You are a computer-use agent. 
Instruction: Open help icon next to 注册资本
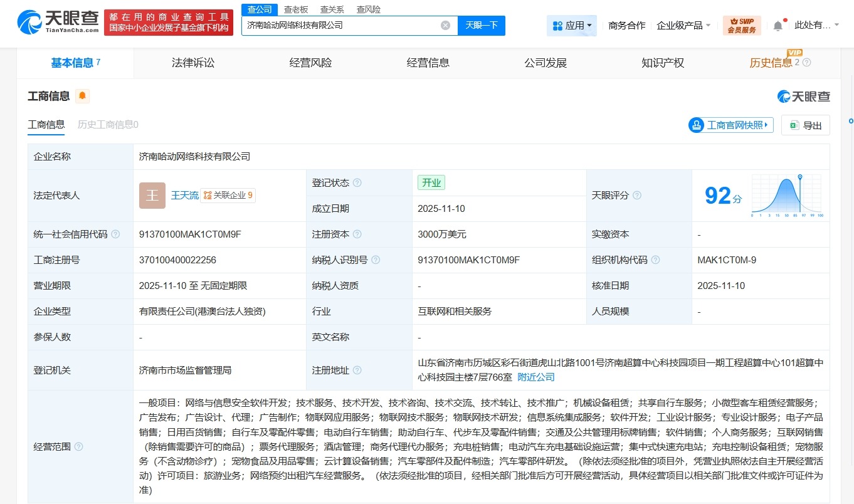pos(357,234)
